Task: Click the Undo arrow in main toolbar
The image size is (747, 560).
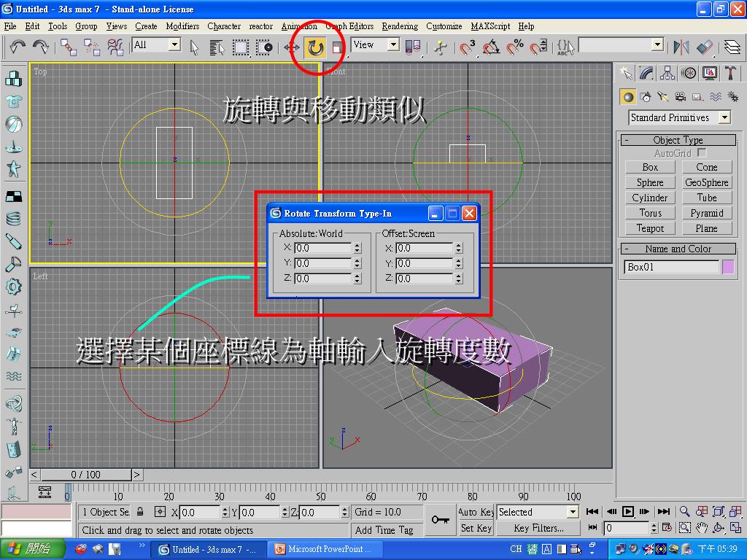Action: [18, 47]
